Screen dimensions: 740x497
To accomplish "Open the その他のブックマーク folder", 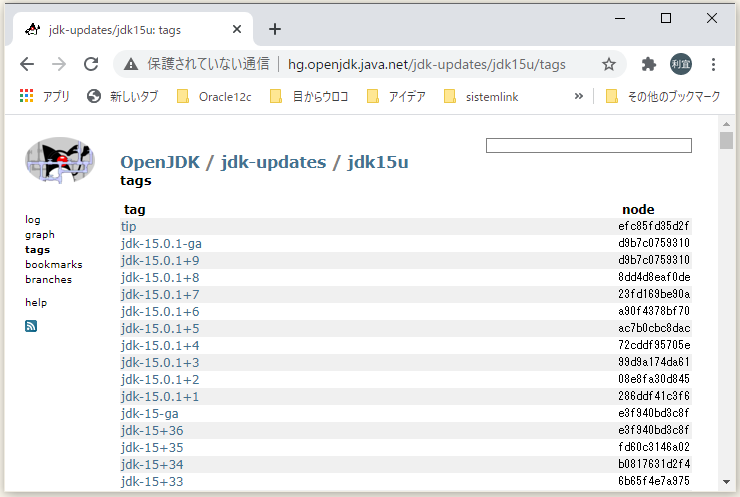I will [663, 97].
